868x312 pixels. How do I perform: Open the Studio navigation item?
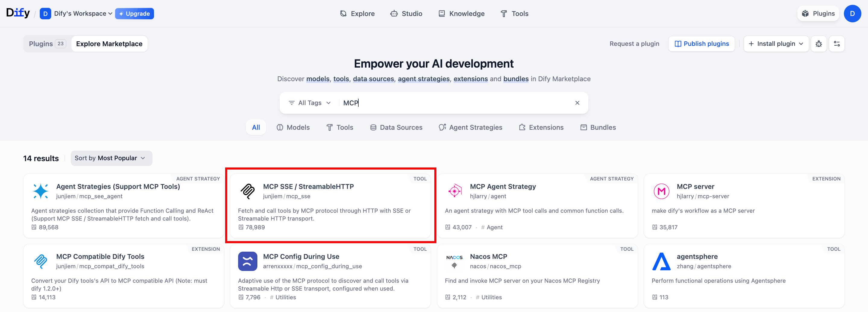tap(406, 14)
